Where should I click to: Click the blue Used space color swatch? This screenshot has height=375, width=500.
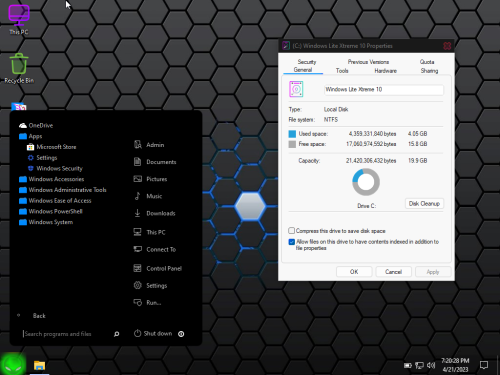point(292,134)
